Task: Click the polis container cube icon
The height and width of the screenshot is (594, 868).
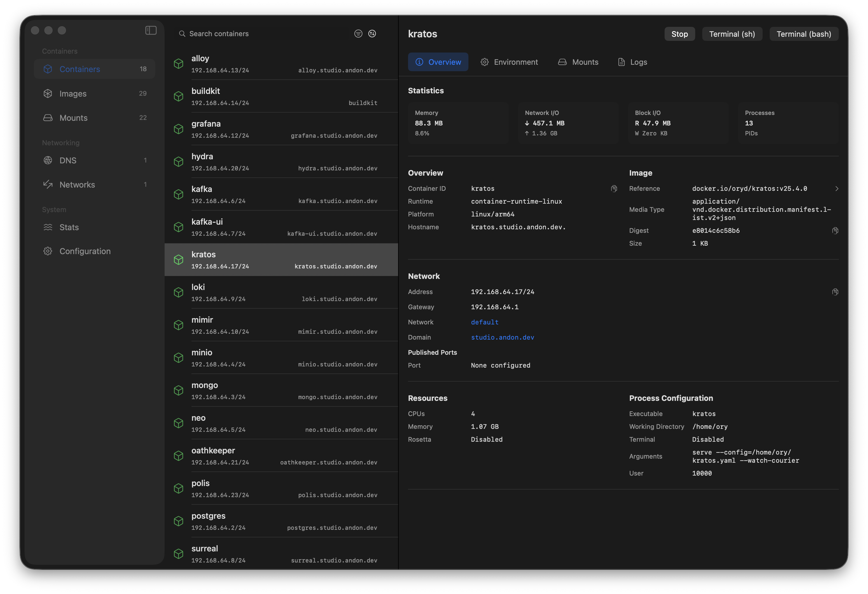Action: click(x=179, y=488)
